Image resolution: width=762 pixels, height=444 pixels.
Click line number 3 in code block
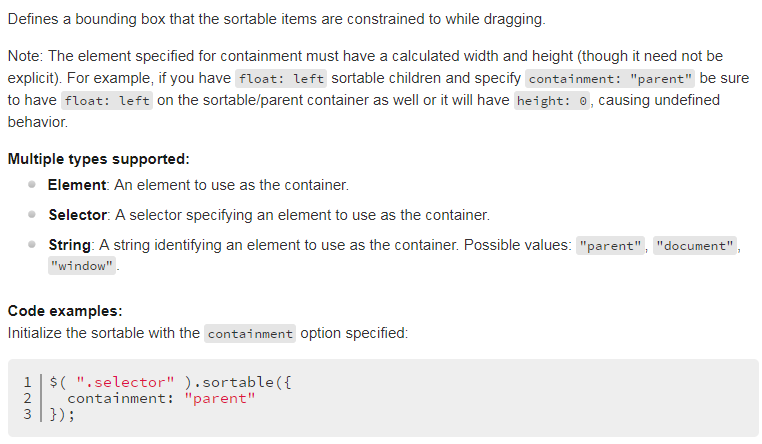point(28,414)
